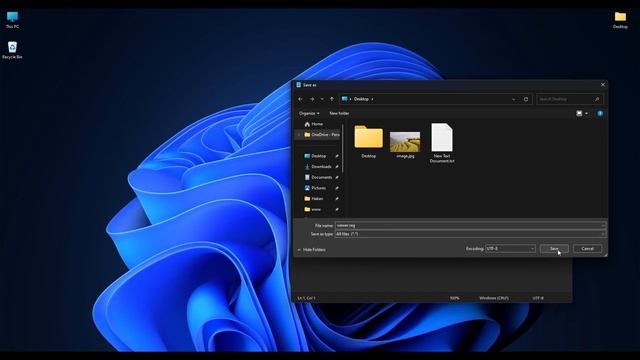Click the Desktop breadcrumb in address bar
640x360 pixels.
click(x=361, y=99)
